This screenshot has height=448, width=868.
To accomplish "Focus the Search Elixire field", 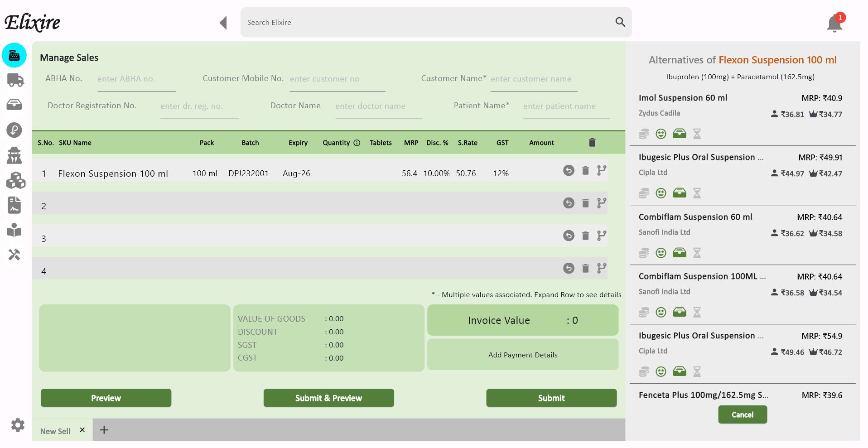I will pyautogui.click(x=436, y=22).
